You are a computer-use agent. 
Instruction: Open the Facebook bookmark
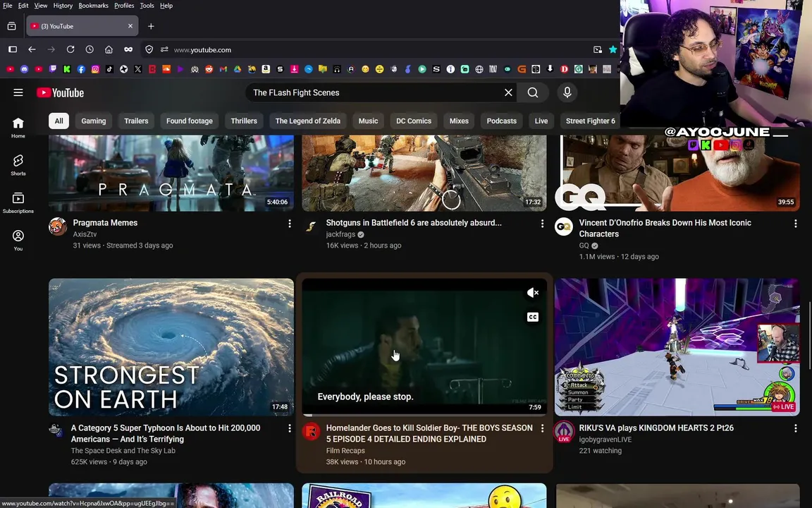(x=81, y=69)
